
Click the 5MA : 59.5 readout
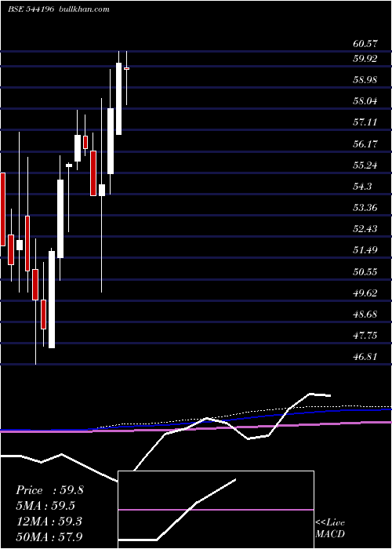45,506
